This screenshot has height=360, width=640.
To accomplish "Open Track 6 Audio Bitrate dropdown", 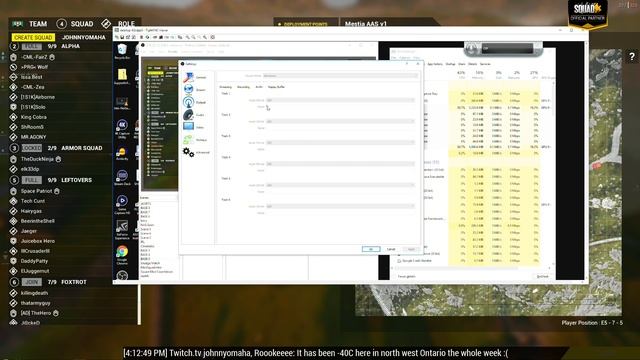I will (x=340, y=206).
